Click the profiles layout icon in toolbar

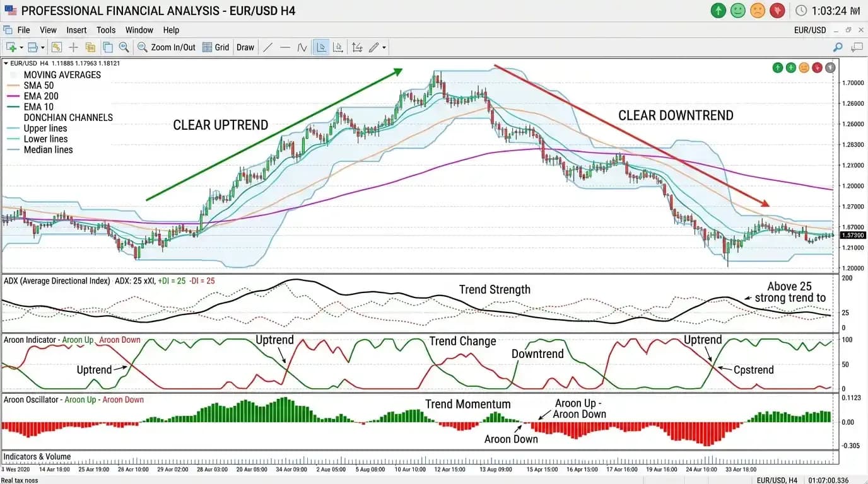pos(33,47)
